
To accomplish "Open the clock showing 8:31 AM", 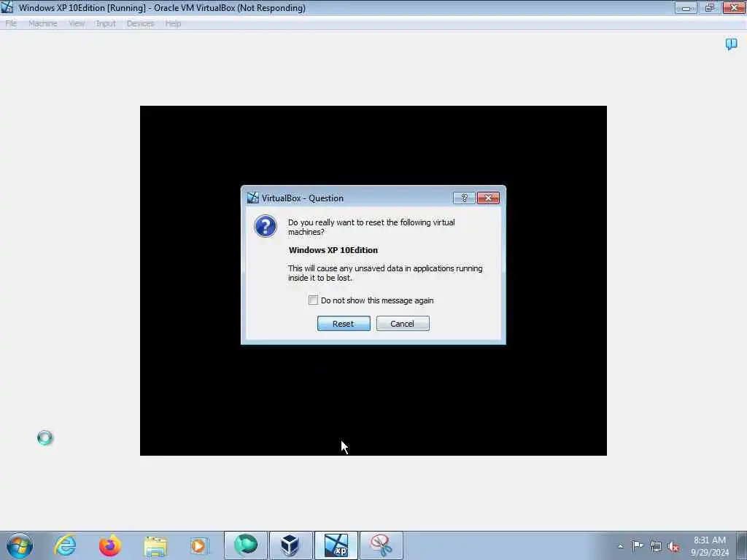I will tap(710, 545).
